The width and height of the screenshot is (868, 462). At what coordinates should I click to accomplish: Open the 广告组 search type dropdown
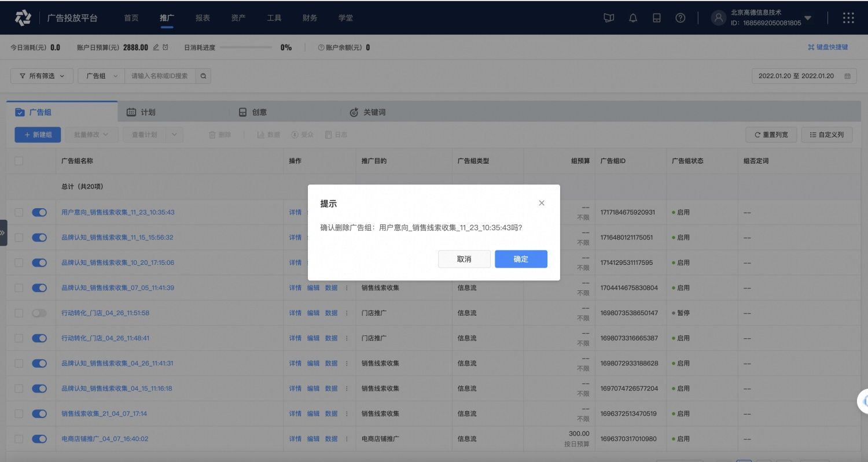point(101,76)
